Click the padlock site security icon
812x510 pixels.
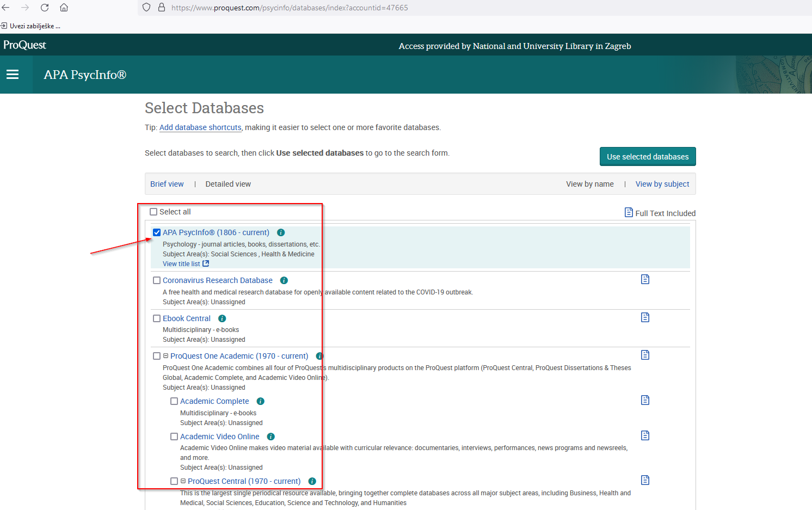click(161, 8)
